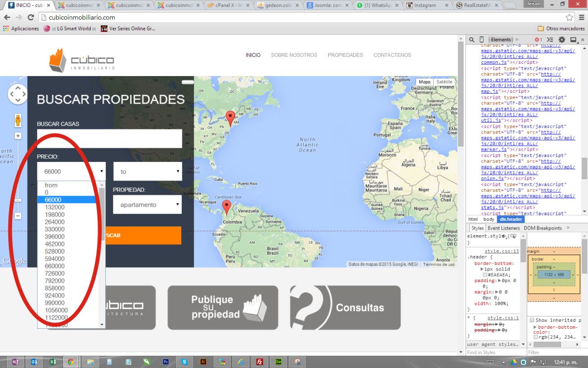Switch map to Satélite view
Viewport: 588px width, 368px height.
pos(444,82)
